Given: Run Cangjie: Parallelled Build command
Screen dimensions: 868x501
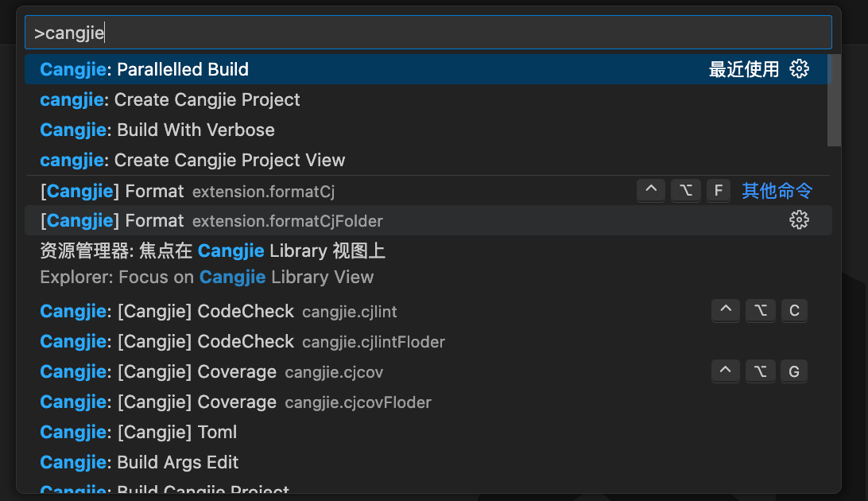Looking at the screenshot, I should [428, 69].
